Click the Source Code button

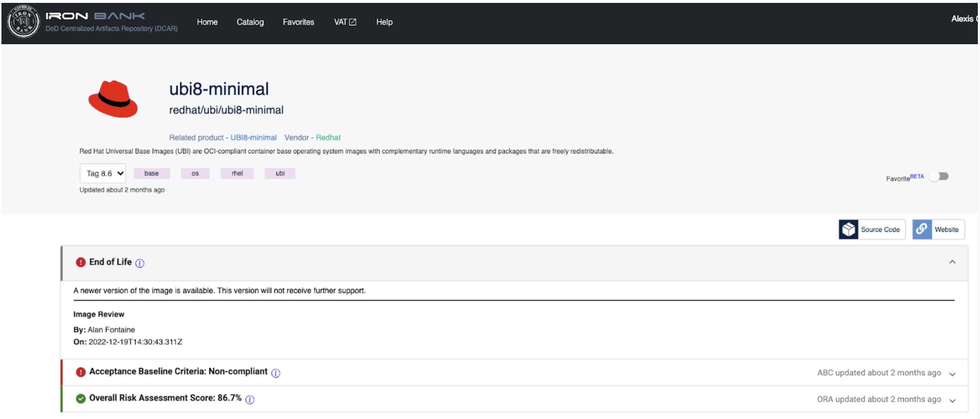tap(872, 229)
